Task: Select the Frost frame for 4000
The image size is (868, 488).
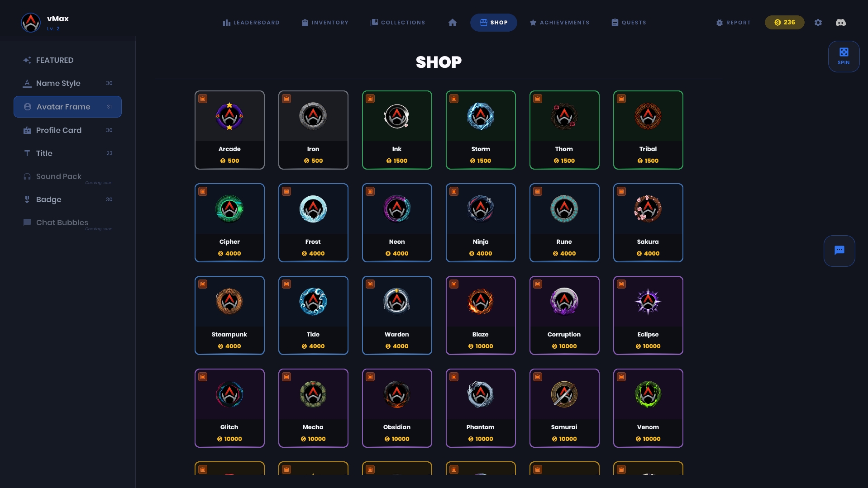Action: point(313,223)
